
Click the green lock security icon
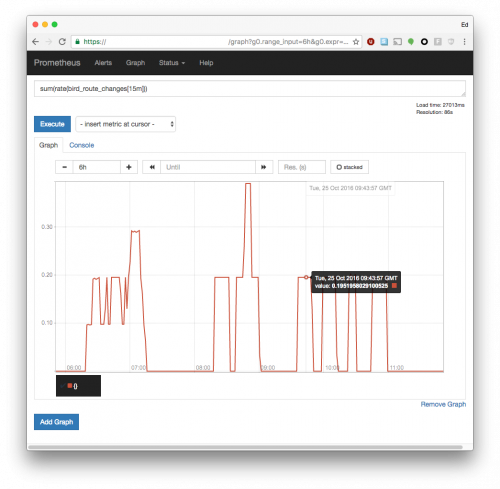click(x=77, y=42)
